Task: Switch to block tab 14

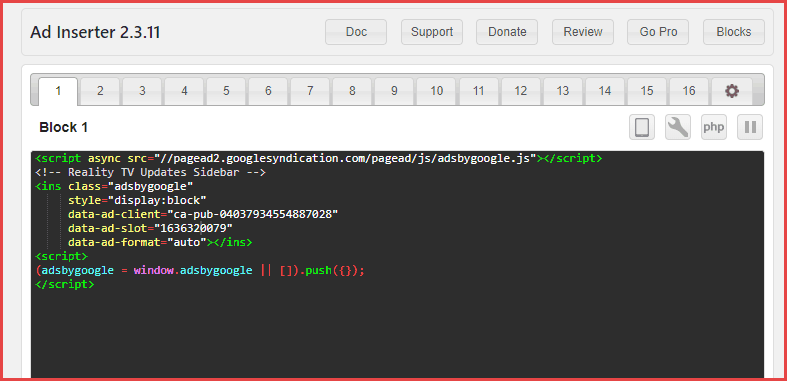Action: 605,91
